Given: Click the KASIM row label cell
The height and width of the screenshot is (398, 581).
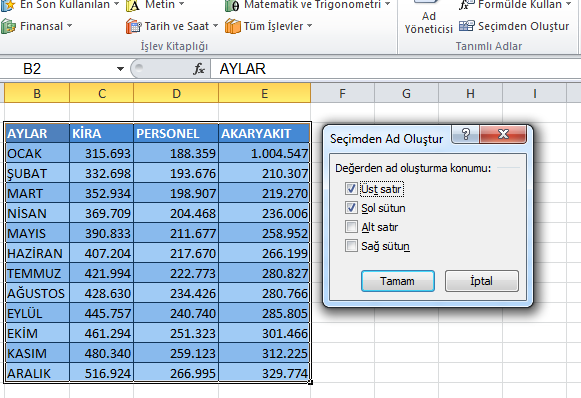Looking at the screenshot, I should tap(37, 353).
